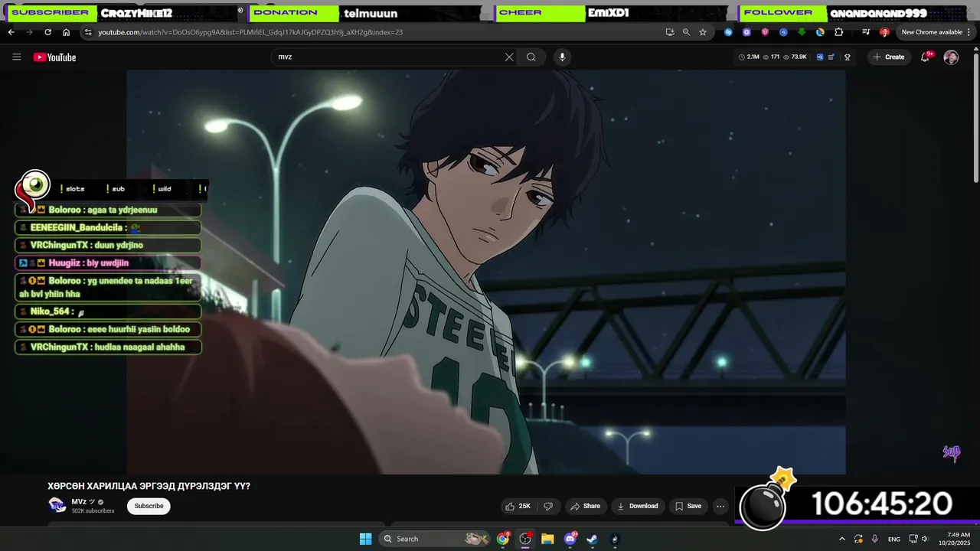The width and height of the screenshot is (980, 551).
Task: Bookmark this page with the star
Action: (x=703, y=32)
